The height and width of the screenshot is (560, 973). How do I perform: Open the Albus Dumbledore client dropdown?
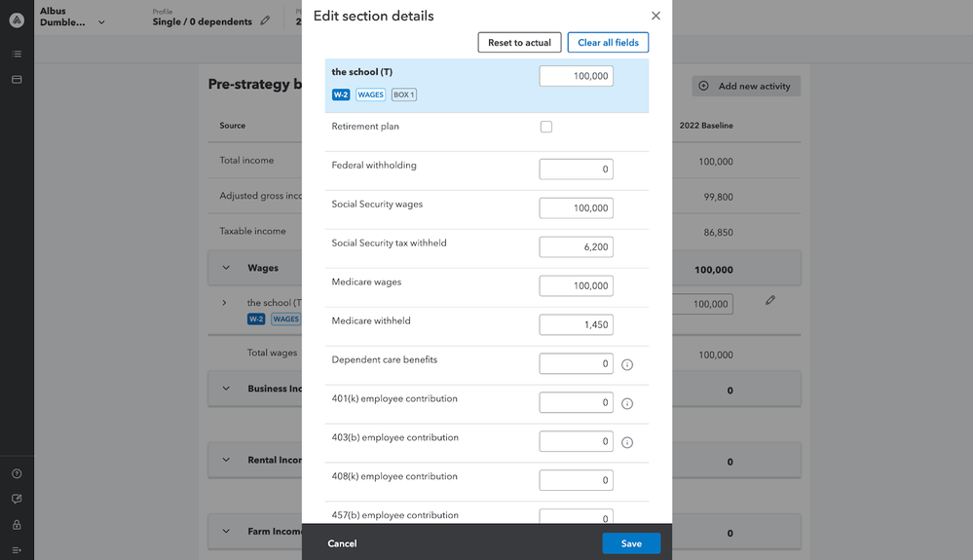(x=101, y=21)
